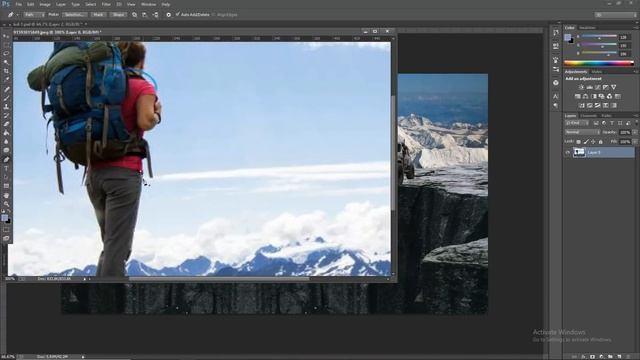
Task: Select the Lasso tool
Action: 6,54
